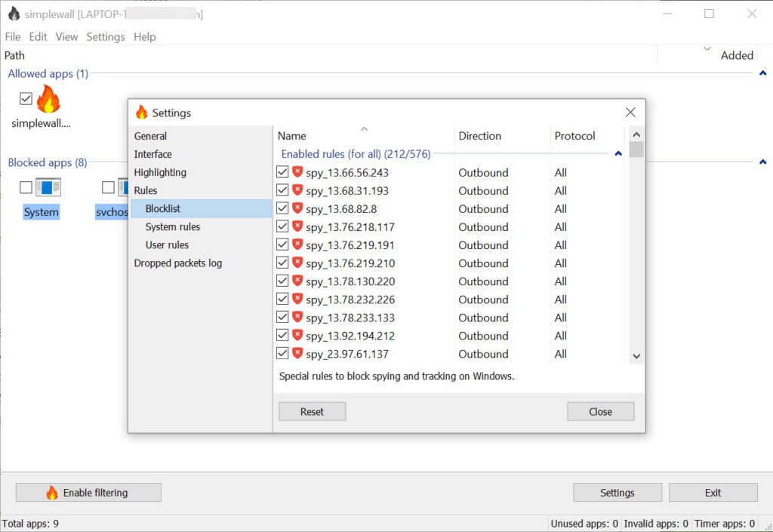Screen dimensions: 773x532
Task: Click the Exit button
Action: tap(713, 493)
